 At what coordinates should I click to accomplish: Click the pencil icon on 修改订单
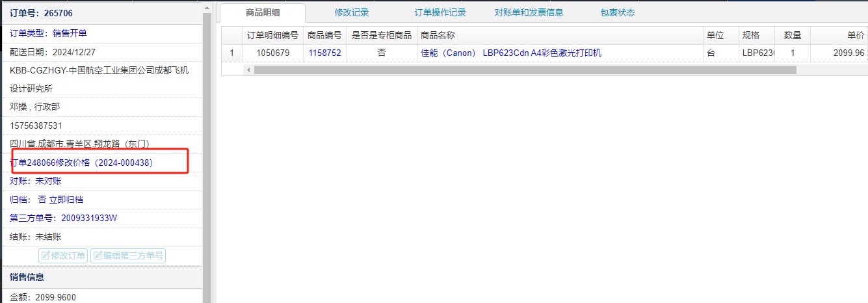[46, 256]
